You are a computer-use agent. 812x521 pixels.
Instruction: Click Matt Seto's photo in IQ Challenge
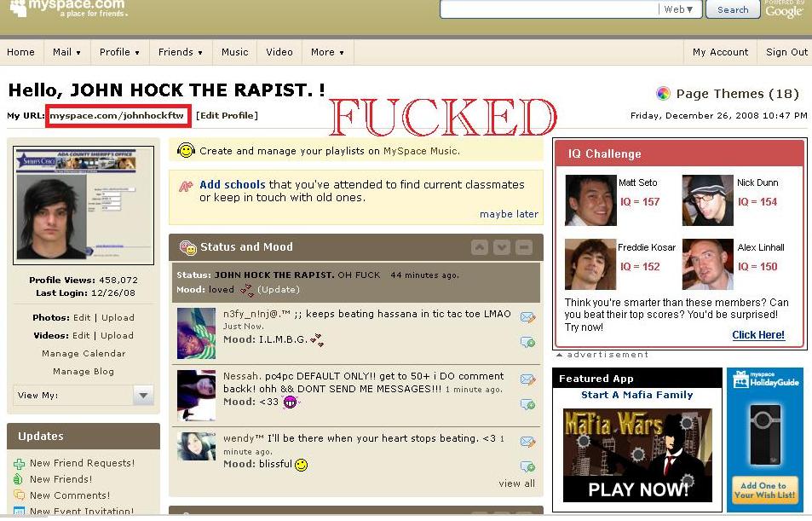(x=590, y=200)
